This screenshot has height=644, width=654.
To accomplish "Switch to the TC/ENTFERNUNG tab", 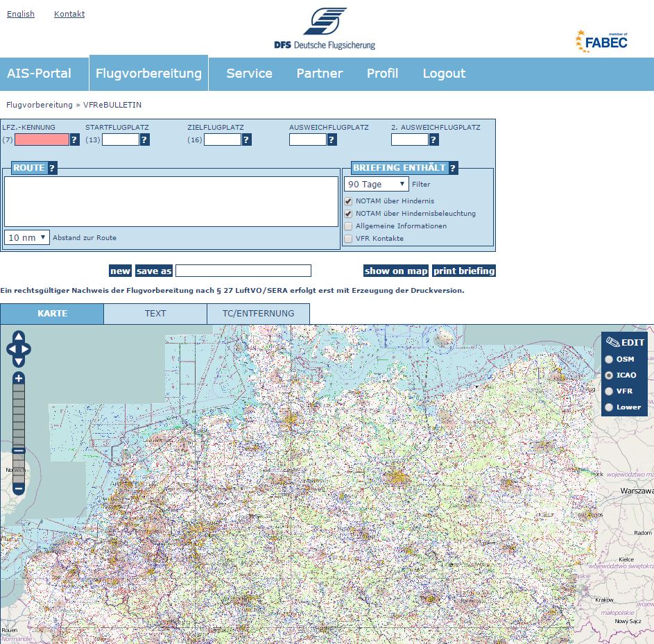I will click(x=258, y=314).
